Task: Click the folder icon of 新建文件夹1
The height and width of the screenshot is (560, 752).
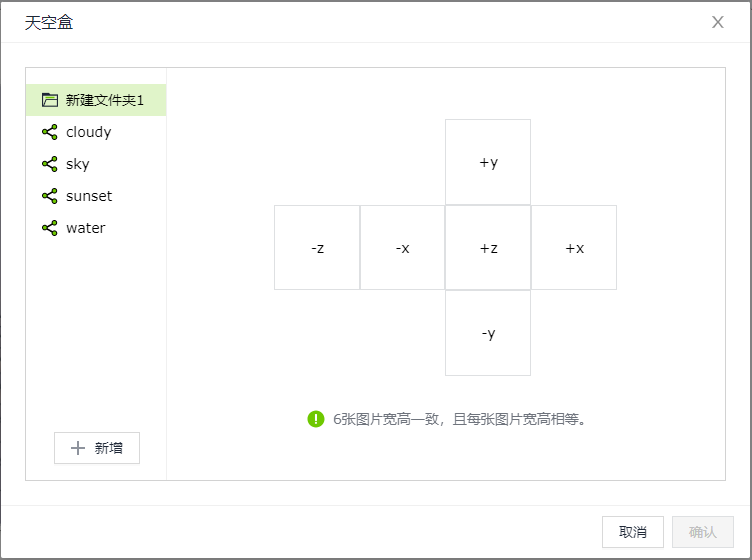Action: (50, 100)
